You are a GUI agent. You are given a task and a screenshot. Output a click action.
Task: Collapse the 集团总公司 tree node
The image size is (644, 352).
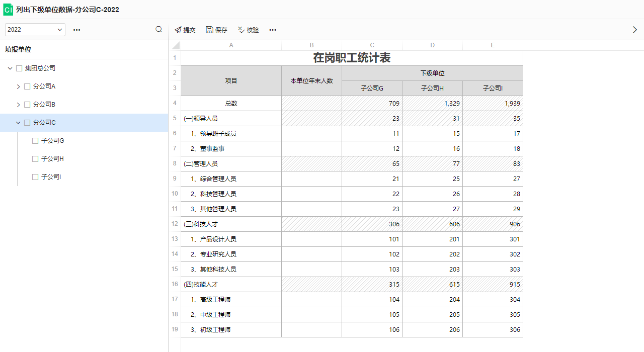click(10, 68)
